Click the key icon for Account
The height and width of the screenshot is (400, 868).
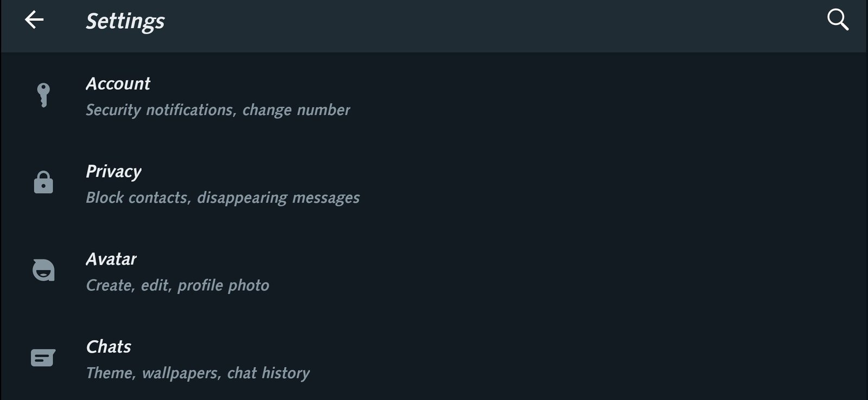(x=43, y=95)
